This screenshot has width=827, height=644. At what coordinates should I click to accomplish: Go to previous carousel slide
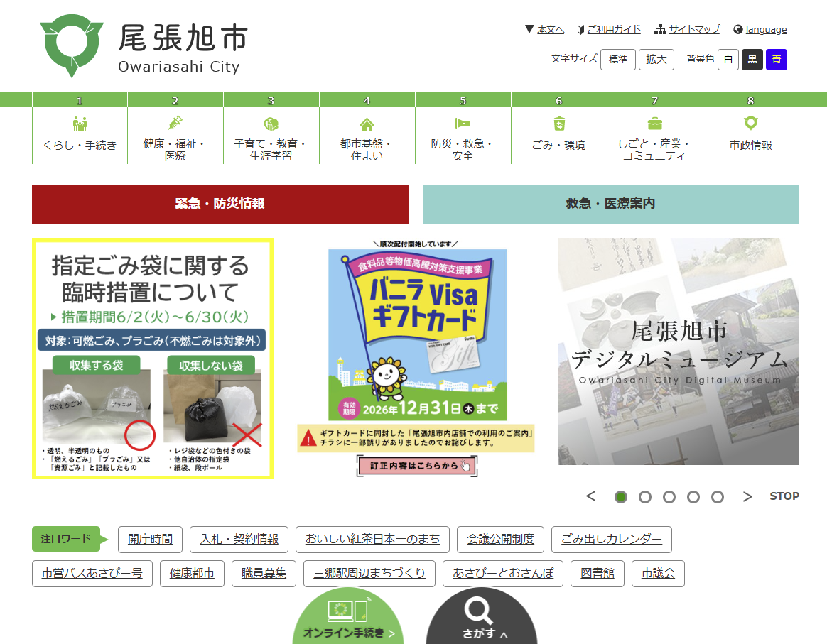[590, 496]
